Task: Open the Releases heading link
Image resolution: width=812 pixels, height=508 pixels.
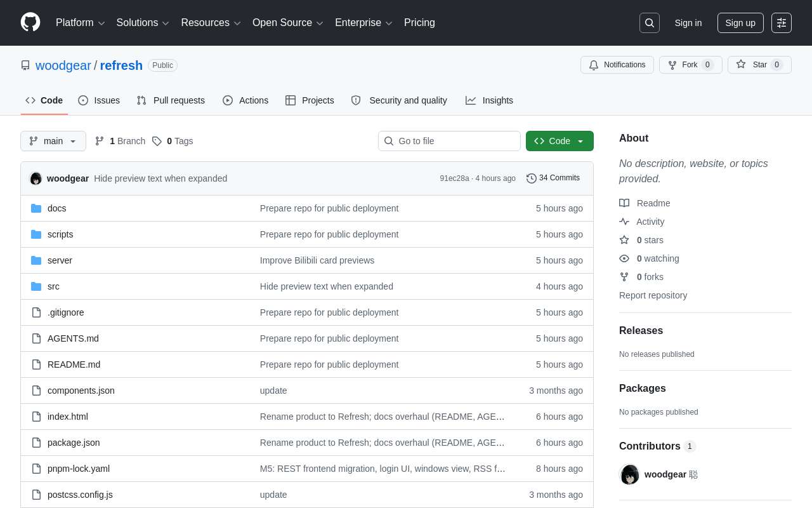Action: click(x=641, y=331)
